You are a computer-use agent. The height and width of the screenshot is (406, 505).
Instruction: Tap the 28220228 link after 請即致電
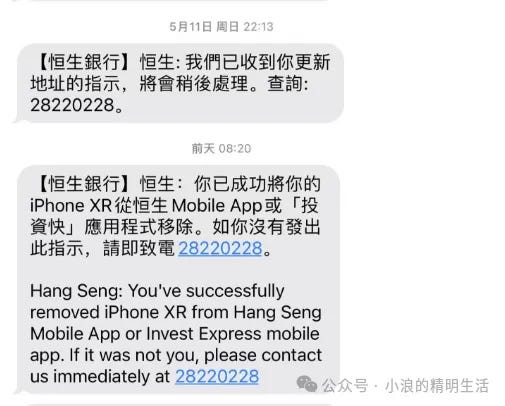tap(220, 248)
